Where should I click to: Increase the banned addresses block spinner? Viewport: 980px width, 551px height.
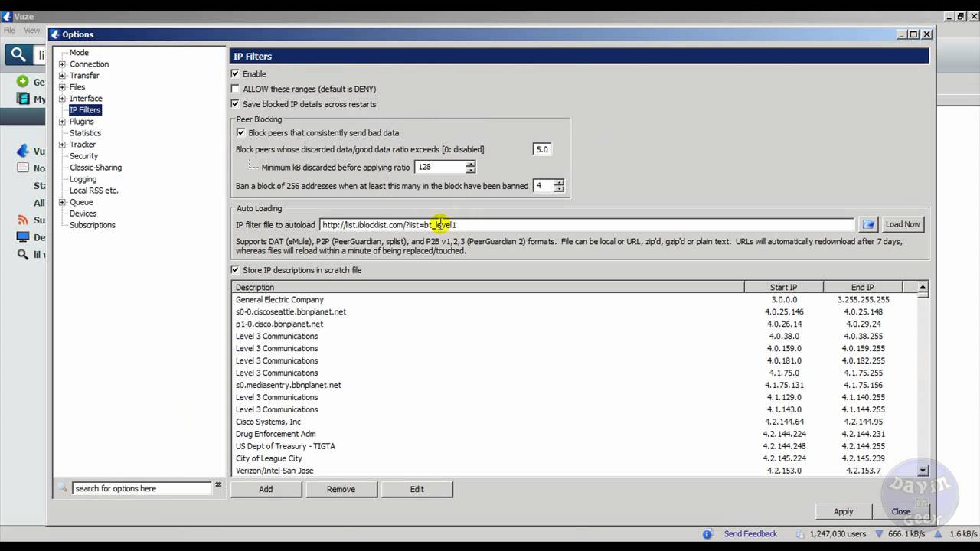(x=558, y=182)
